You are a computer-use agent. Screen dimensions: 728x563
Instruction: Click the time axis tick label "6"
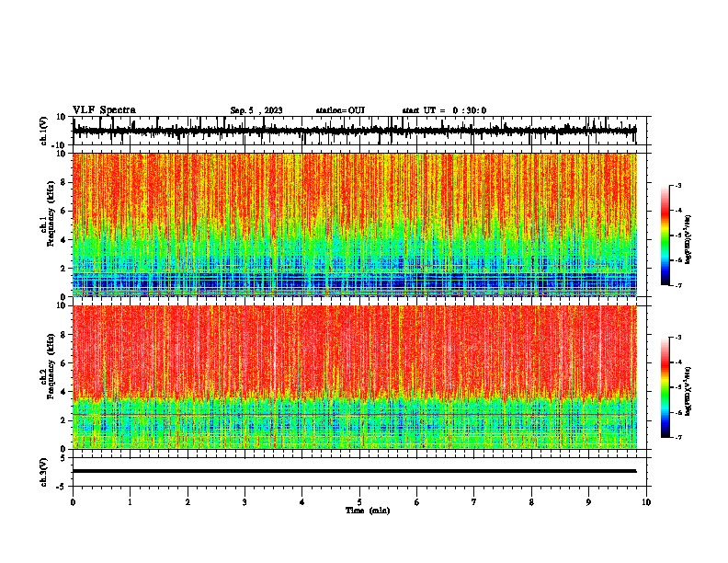417,502
